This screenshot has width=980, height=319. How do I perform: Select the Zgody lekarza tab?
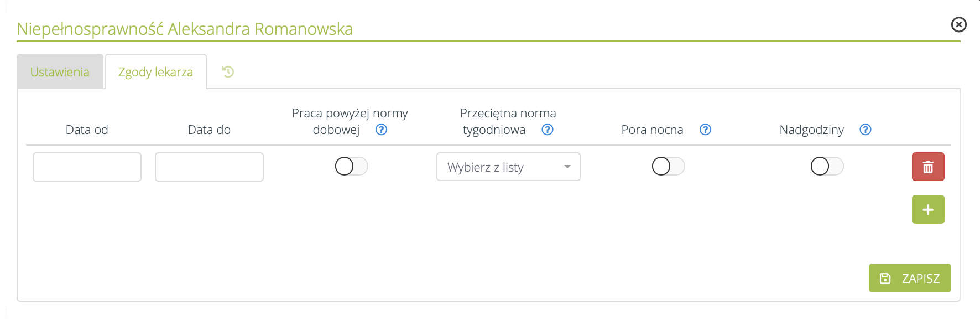tap(155, 72)
